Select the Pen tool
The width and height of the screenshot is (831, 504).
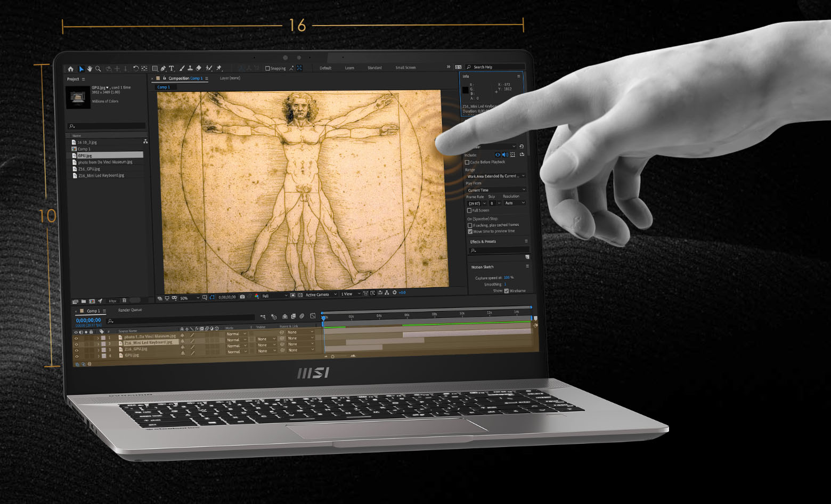[x=163, y=68]
